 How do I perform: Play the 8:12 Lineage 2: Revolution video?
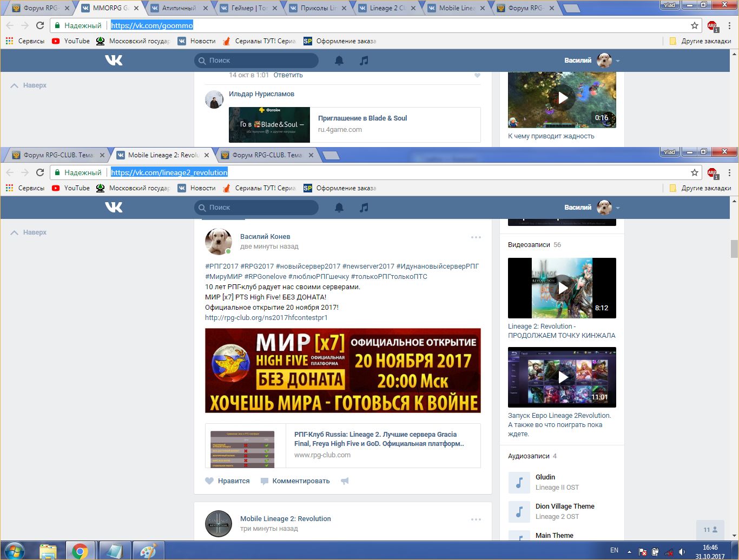[562, 288]
